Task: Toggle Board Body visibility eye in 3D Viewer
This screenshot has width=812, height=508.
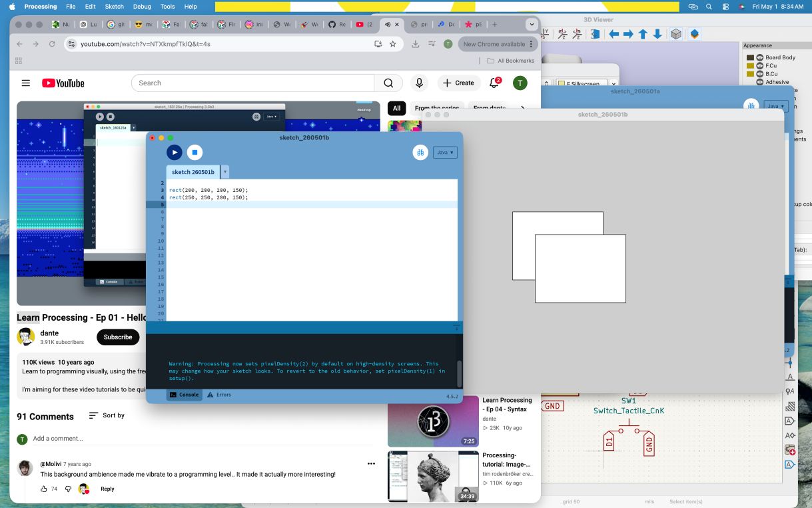Action: (x=759, y=58)
